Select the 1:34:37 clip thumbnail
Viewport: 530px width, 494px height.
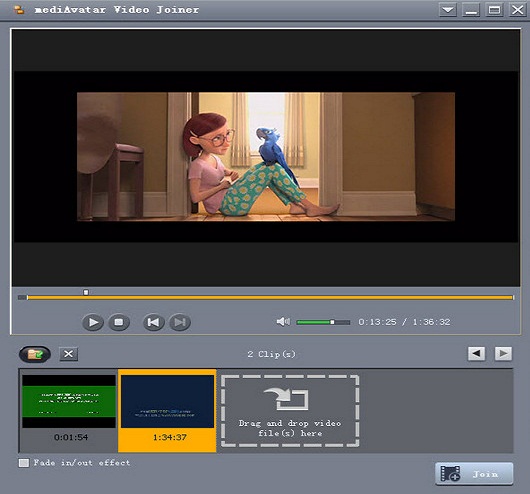coord(167,401)
